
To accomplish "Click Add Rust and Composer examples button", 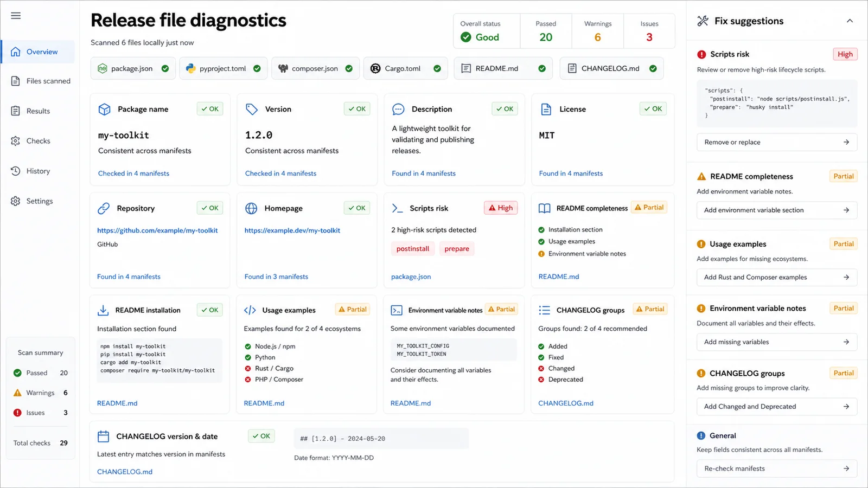I will 777,277.
